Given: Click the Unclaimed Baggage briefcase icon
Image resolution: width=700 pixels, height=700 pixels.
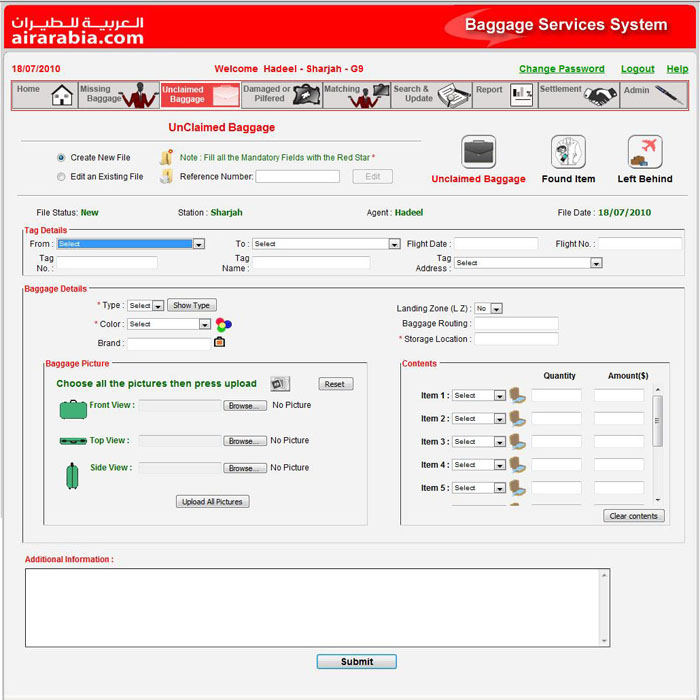Looking at the screenshot, I should (x=478, y=152).
